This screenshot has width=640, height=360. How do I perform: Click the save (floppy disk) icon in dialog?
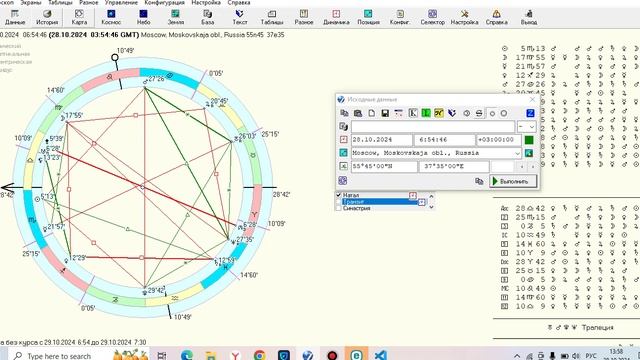tap(385, 113)
